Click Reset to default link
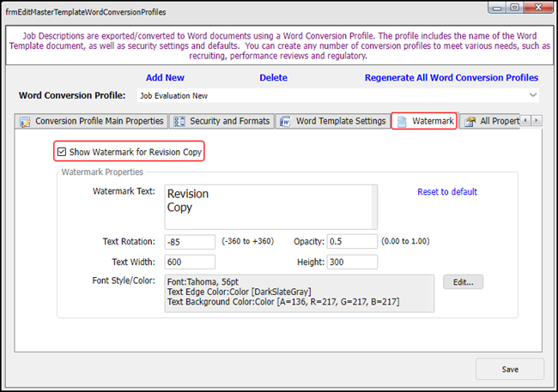558x392 pixels. [447, 192]
